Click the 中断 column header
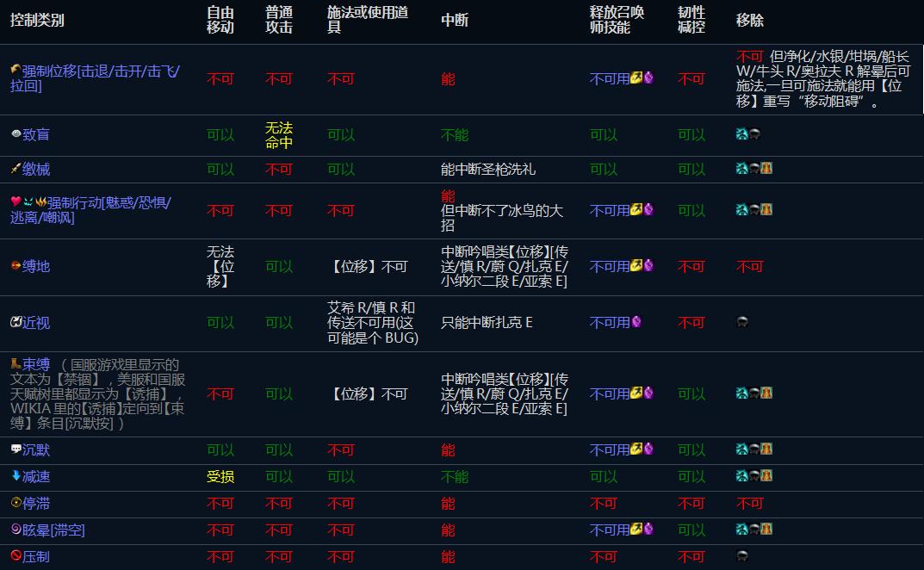The height and width of the screenshot is (570, 924). tap(455, 20)
